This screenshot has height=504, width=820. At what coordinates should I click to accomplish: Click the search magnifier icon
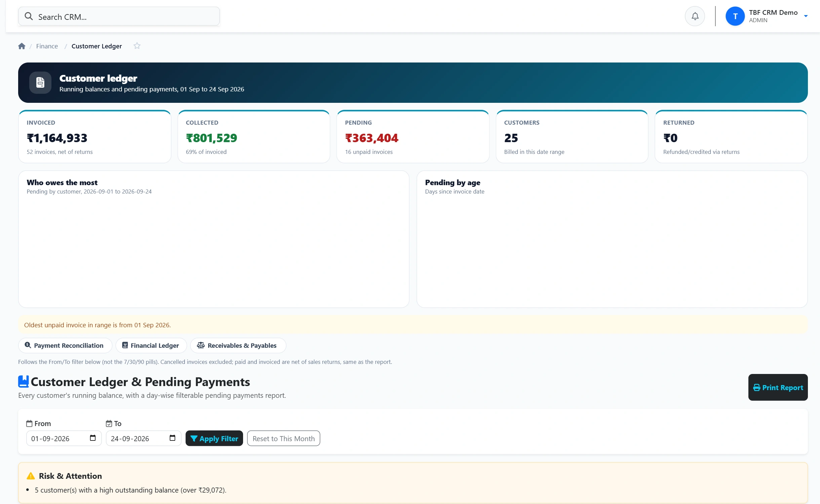29,16
